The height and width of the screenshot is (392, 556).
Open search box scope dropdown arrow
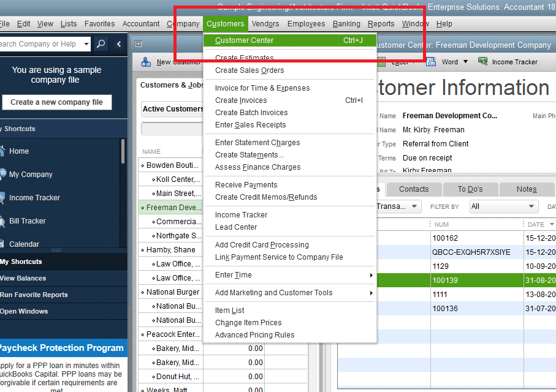point(85,44)
